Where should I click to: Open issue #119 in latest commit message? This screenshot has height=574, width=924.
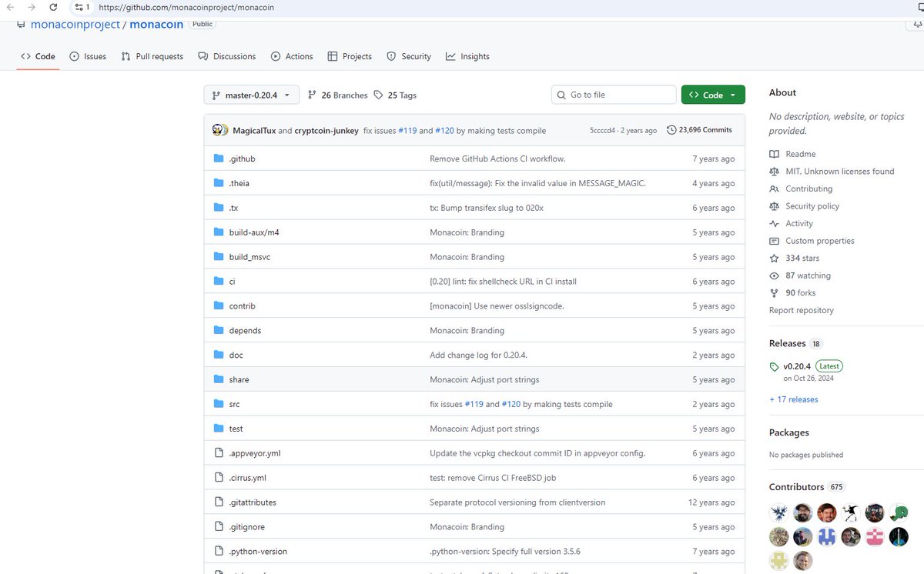[407, 131]
